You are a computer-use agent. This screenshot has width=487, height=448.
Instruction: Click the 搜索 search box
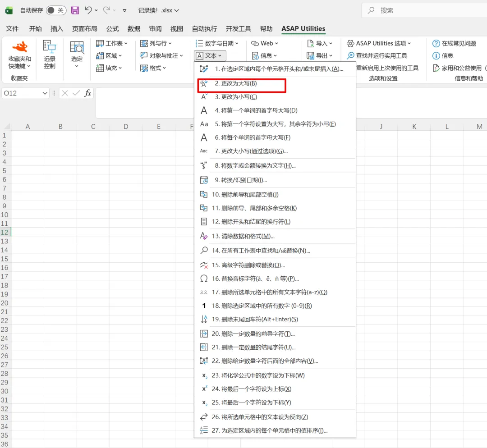click(x=424, y=10)
